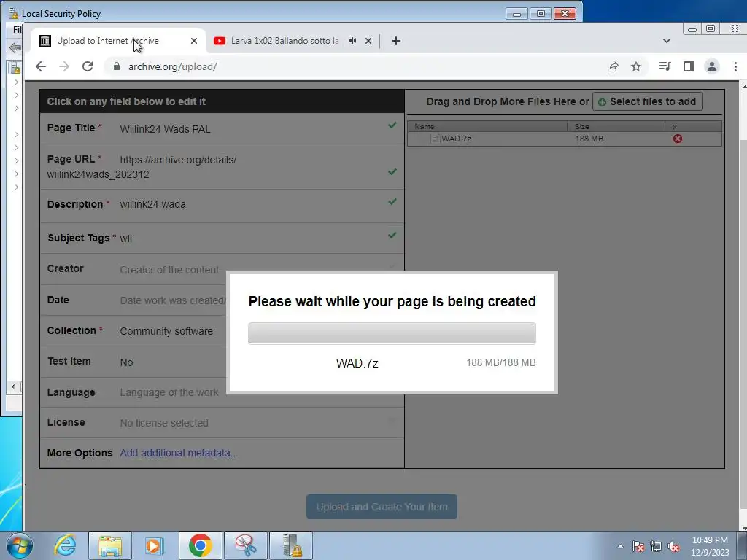Open the media control icon

pos(665,66)
